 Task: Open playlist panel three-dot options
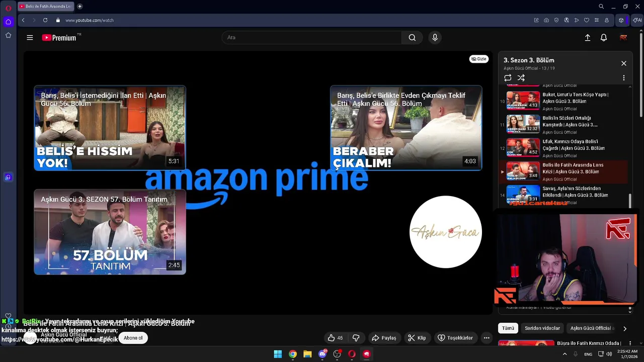[624, 78]
